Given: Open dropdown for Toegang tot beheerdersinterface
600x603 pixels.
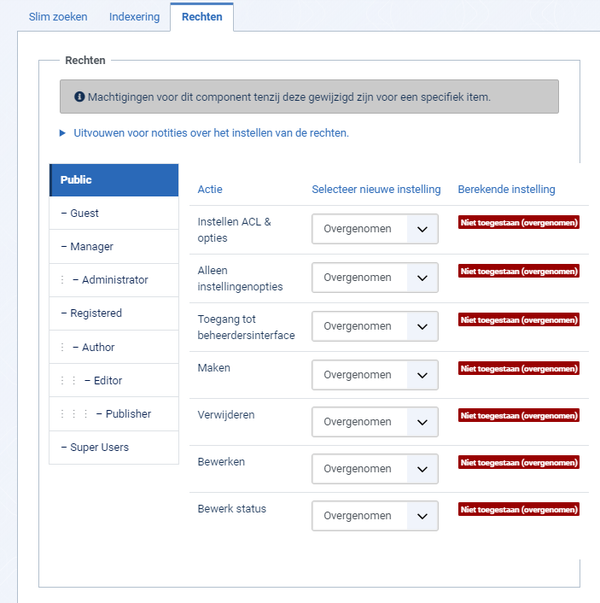Looking at the screenshot, I should (375, 326).
